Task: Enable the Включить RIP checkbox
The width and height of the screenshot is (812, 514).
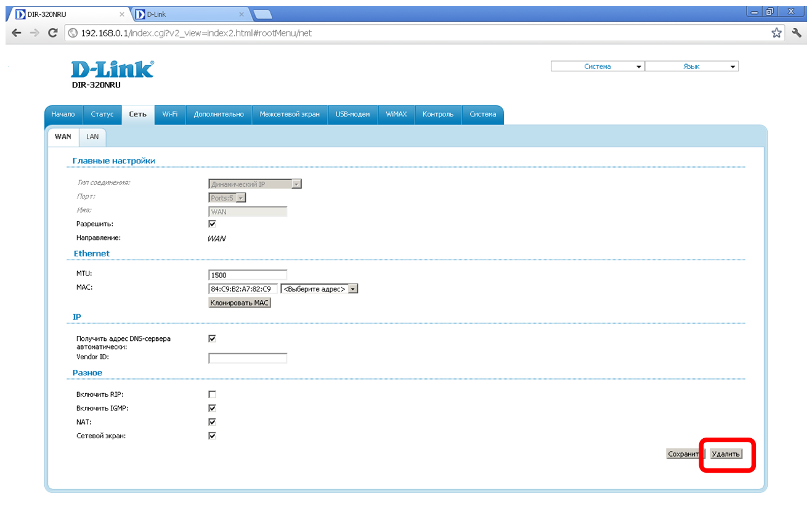Action: pos(213,394)
